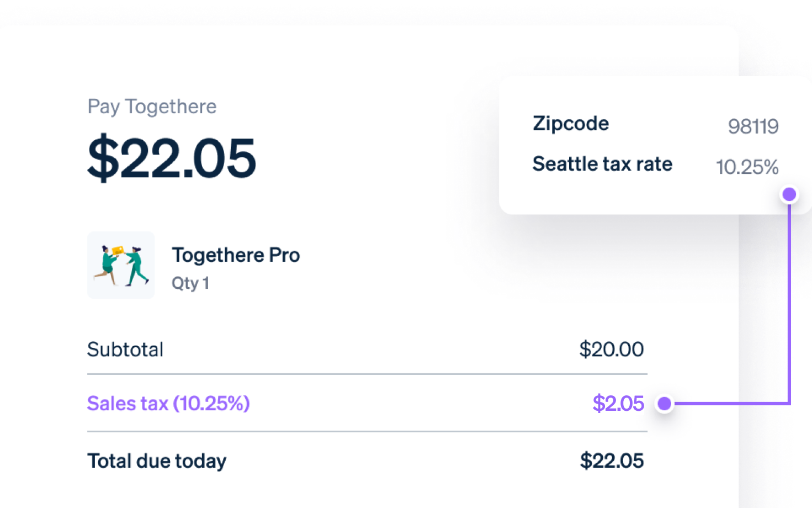Click the Subtotal row label

[125, 350]
